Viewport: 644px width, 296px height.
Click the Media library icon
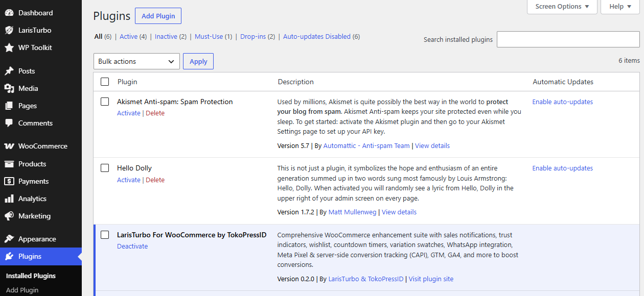[x=9, y=88]
